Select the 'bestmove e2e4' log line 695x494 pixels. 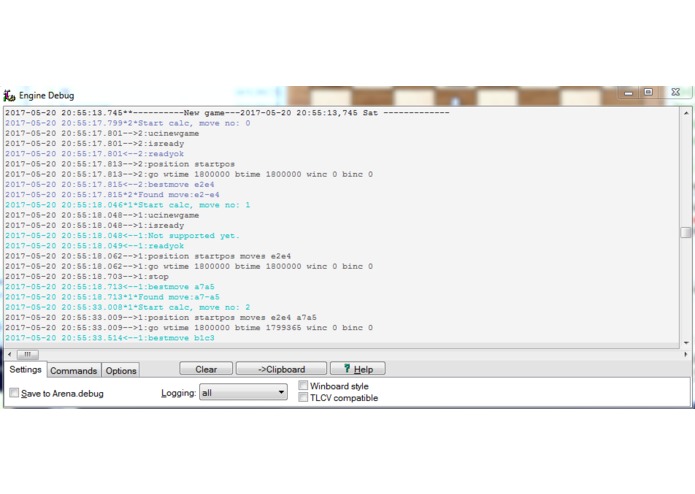[110, 184]
